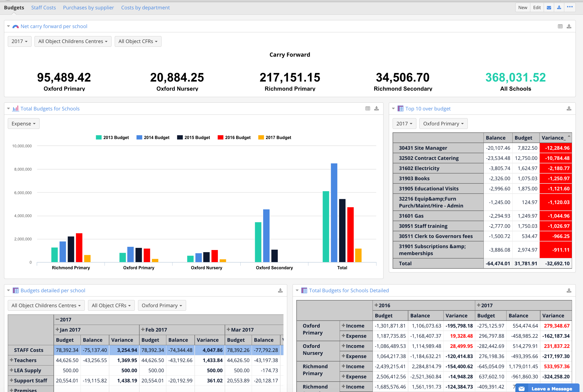
Task: Click the dashboard download icon beside Edit
Action: [x=559, y=7]
